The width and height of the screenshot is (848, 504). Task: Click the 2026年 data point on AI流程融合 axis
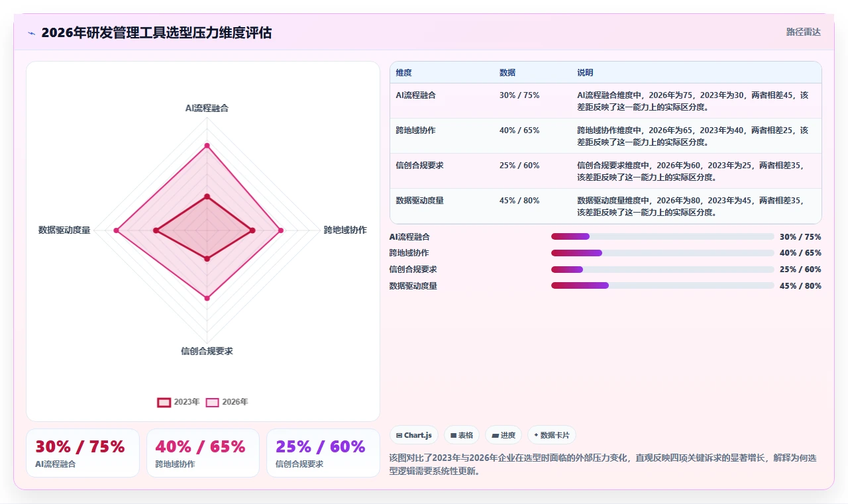[x=207, y=145]
